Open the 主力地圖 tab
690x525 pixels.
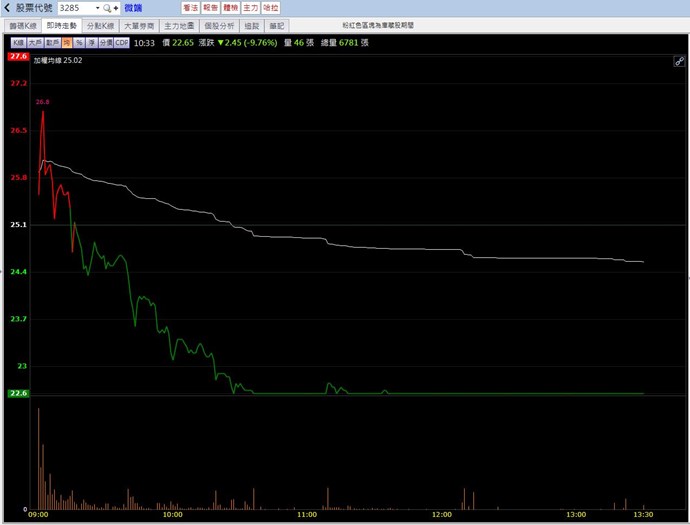(179, 25)
